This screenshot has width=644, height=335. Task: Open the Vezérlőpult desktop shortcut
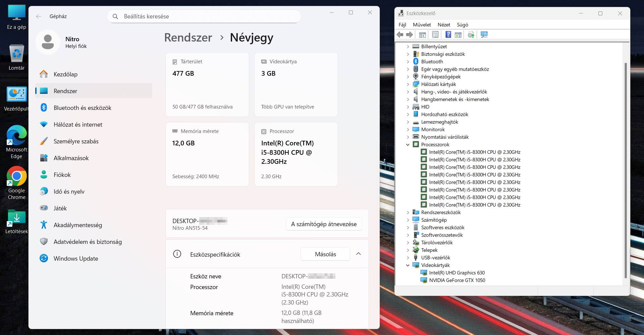point(16,99)
